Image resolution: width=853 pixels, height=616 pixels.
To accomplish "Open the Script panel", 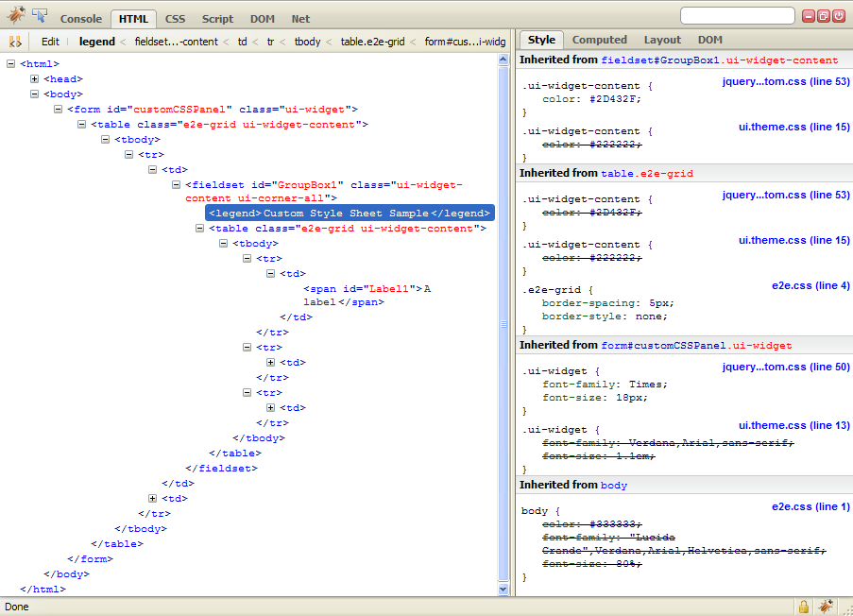I will 217,18.
